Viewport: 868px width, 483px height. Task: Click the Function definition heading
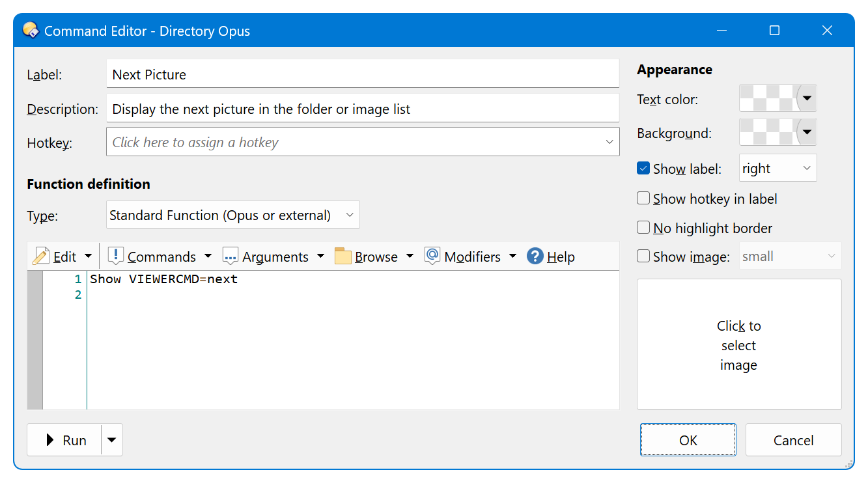tap(89, 184)
